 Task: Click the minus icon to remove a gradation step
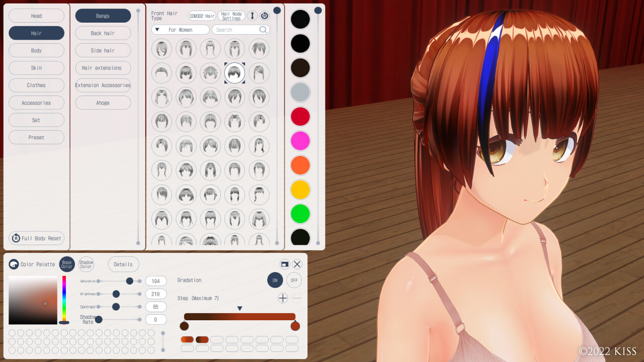pos(296,298)
